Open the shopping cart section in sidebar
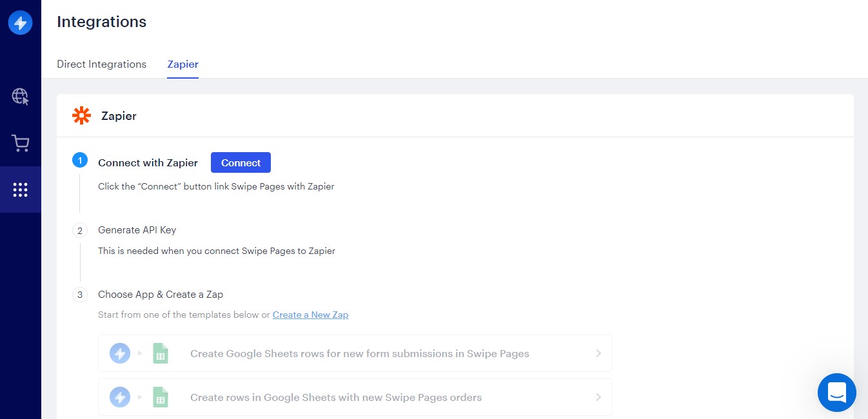Viewport: 868px width, 419px height. click(x=21, y=143)
